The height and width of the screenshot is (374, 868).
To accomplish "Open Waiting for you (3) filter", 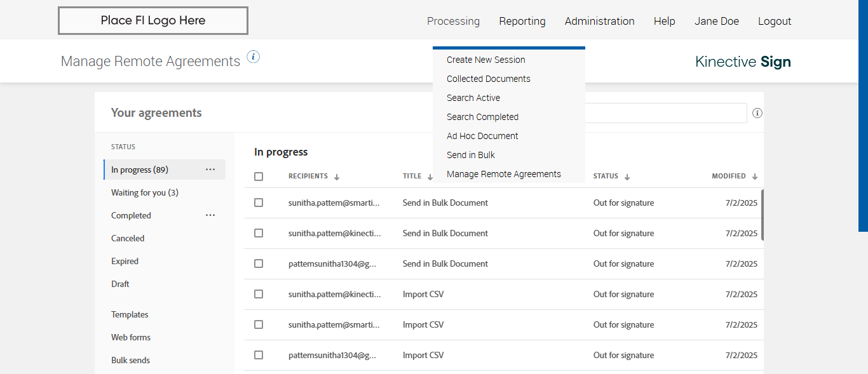I will [x=144, y=192].
